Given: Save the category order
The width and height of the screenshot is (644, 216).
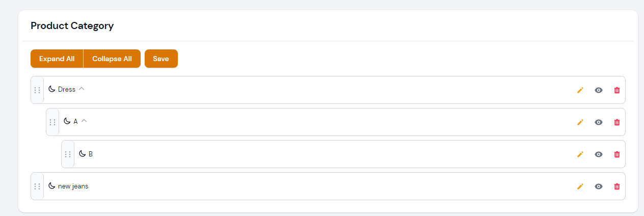Looking at the screenshot, I should [x=161, y=59].
